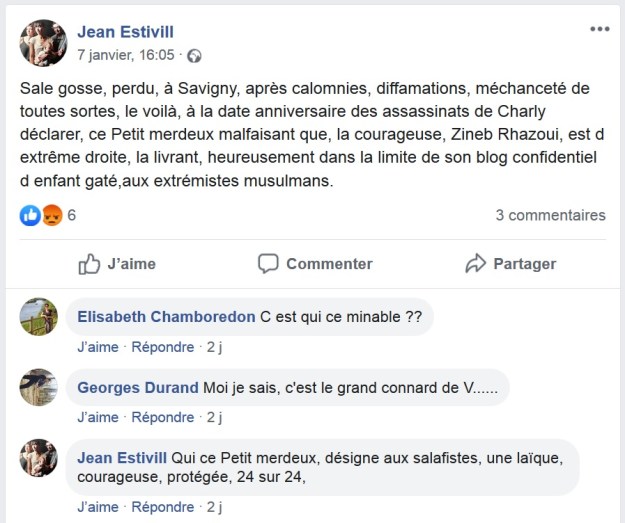Open Jean Estivill post author name
Screen dimensions: 625x523
click(125, 32)
